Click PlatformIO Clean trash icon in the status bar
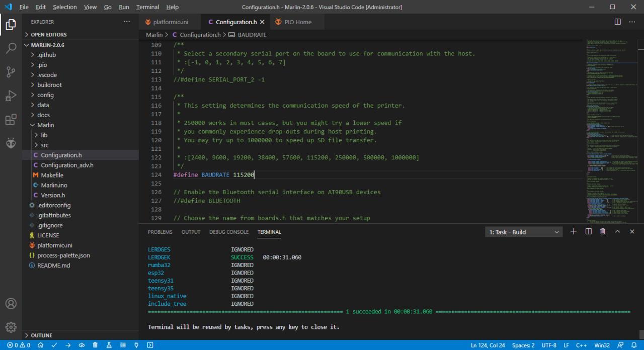 pyautogui.click(x=95, y=345)
